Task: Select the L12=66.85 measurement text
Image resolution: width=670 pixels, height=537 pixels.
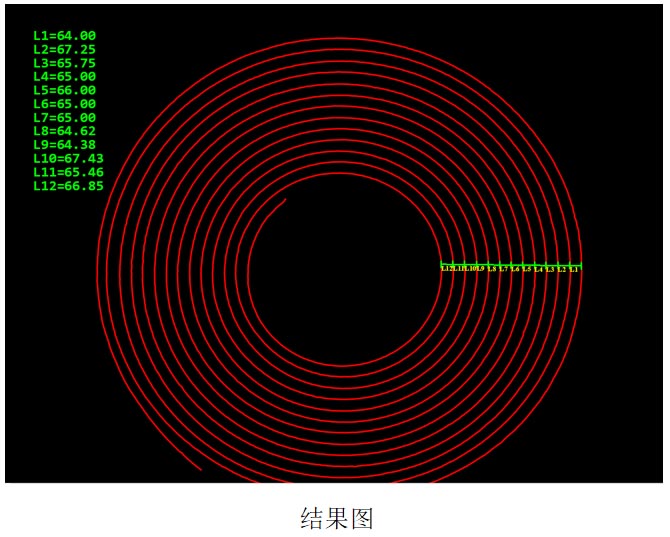Action: 68,186
